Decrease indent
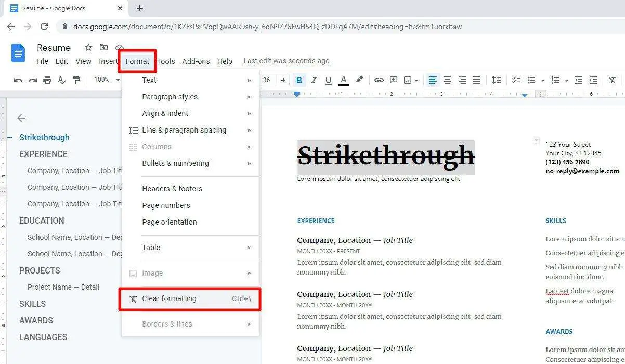 579,80
